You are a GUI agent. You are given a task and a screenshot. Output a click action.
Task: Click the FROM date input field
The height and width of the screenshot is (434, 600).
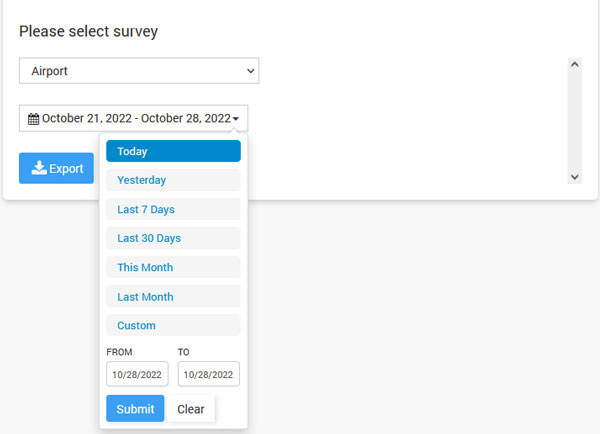click(x=137, y=374)
